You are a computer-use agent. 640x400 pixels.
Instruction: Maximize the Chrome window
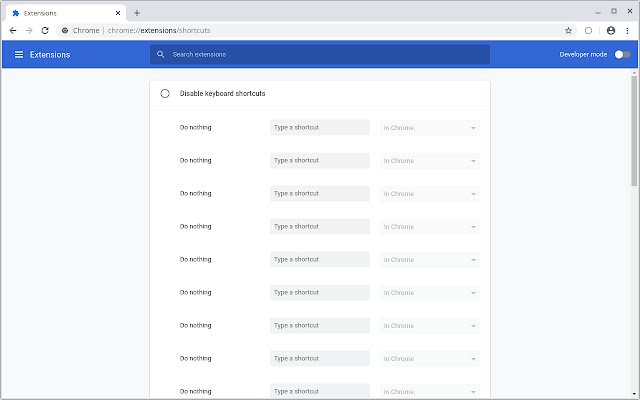(614, 11)
